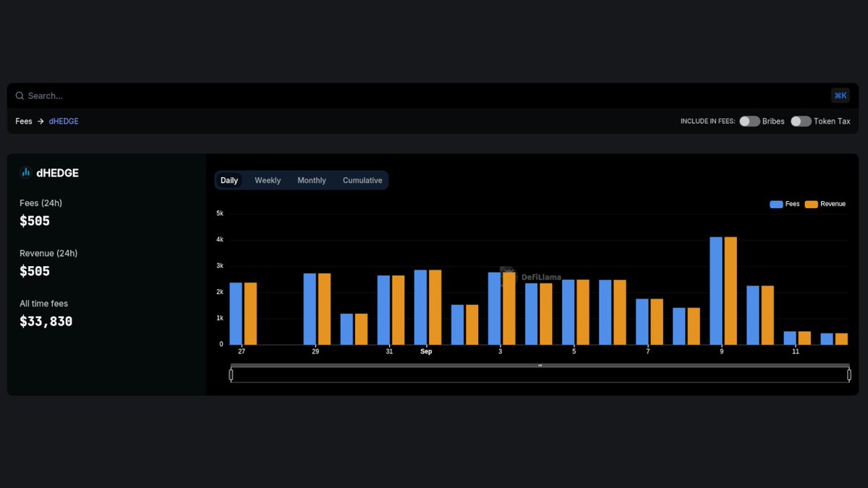Screen dimensions: 868x488
Task: Select the Daily tab
Action: click(x=229, y=181)
